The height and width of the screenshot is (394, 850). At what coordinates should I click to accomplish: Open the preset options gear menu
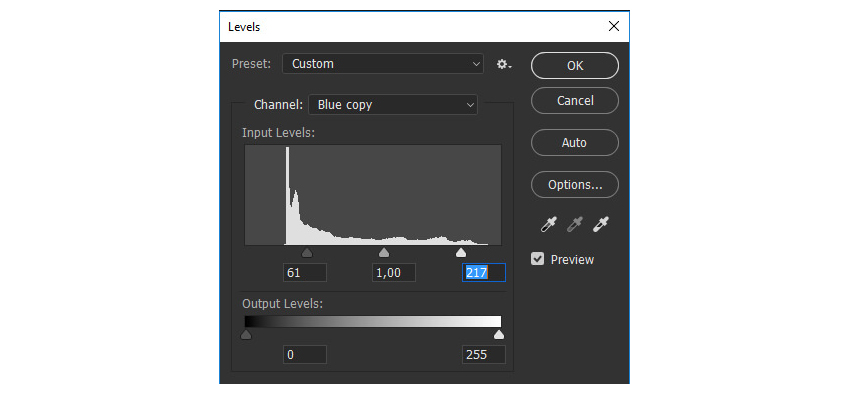[x=504, y=64]
